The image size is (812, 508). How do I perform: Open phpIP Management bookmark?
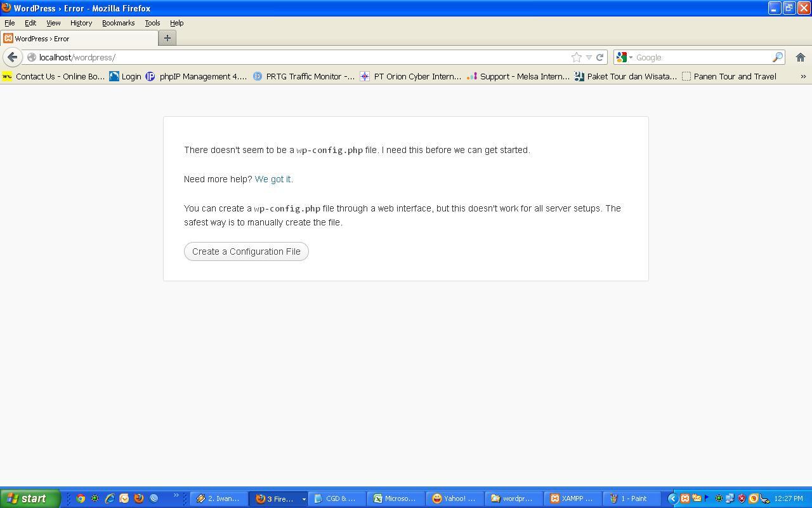[196, 76]
